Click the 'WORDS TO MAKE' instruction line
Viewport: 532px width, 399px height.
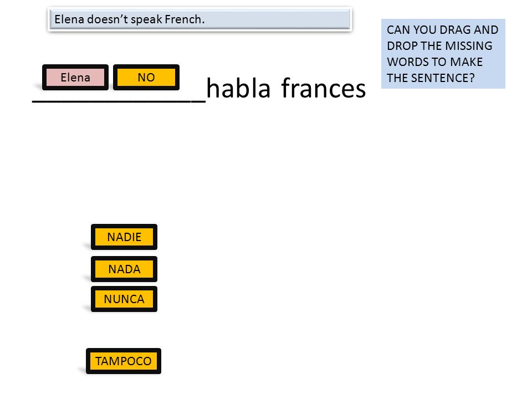[x=434, y=62]
